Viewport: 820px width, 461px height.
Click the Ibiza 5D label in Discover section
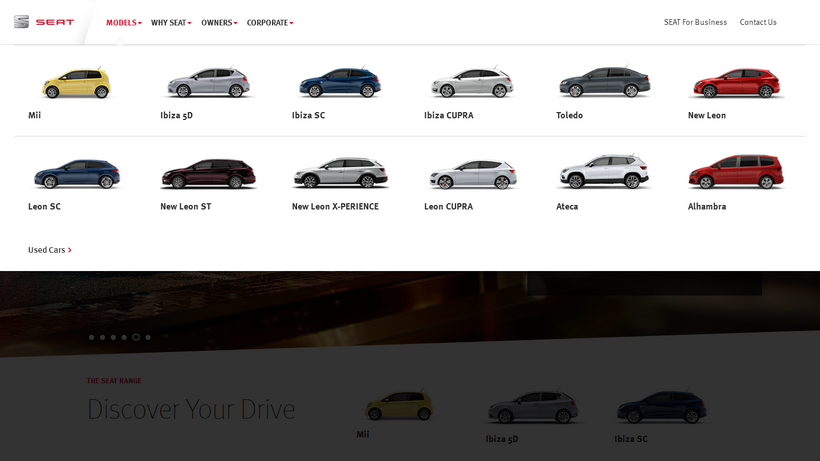point(502,439)
